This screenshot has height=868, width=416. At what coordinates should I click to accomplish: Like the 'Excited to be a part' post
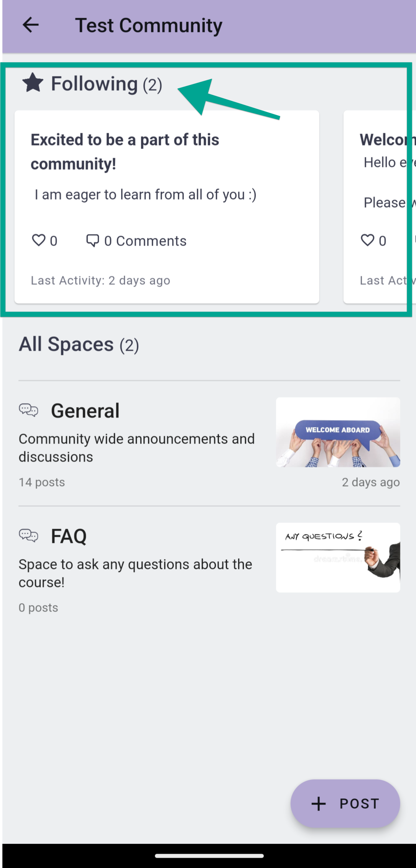pyautogui.click(x=38, y=240)
